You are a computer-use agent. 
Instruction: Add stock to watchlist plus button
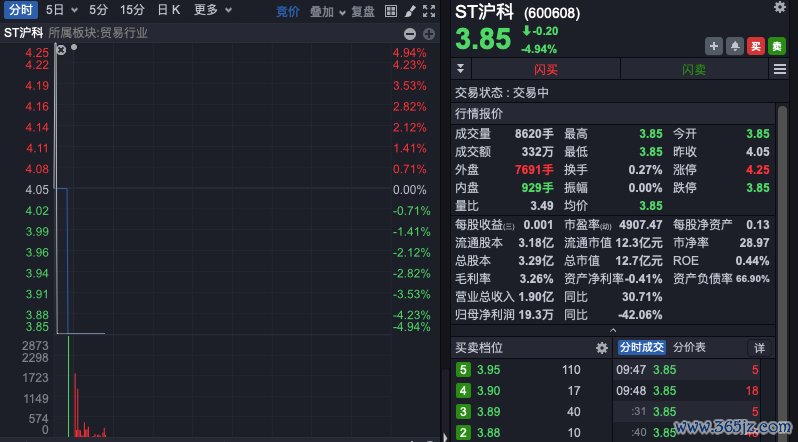coord(714,46)
